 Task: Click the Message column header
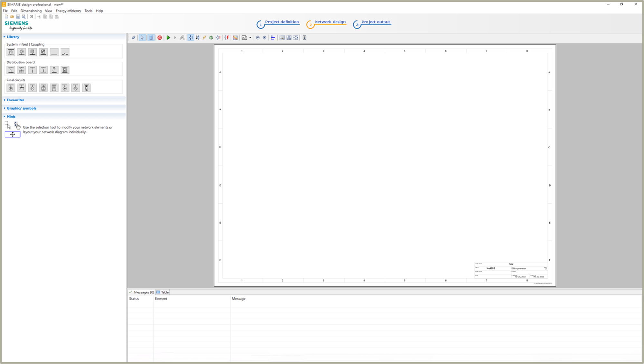(x=239, y=299)
